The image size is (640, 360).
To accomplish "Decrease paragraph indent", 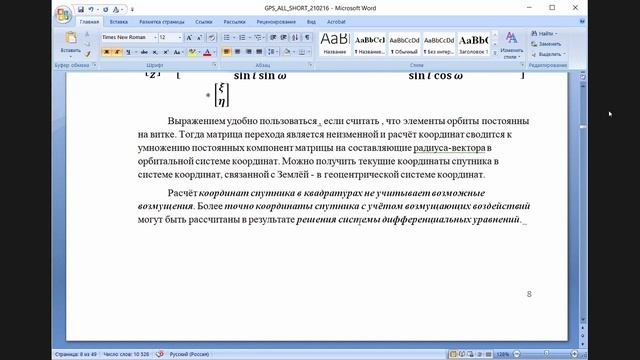I will [273, 38].
